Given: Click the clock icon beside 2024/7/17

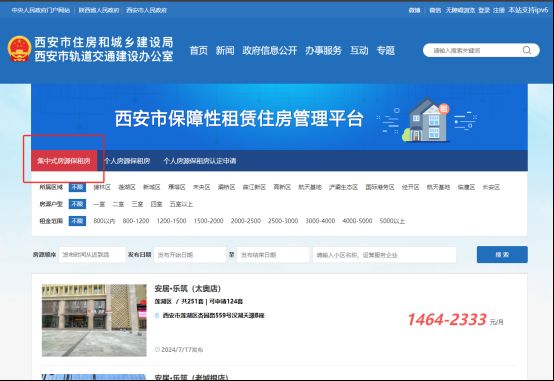Looking at the screenshot, I should [157, 349].
